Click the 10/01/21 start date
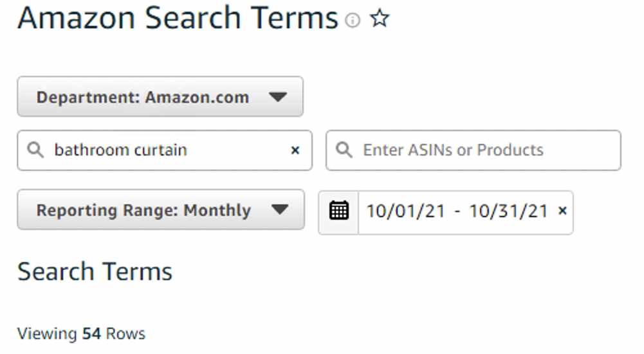Image resolution: width=644 pixels, height=354 pixels. tap(405, 211)
